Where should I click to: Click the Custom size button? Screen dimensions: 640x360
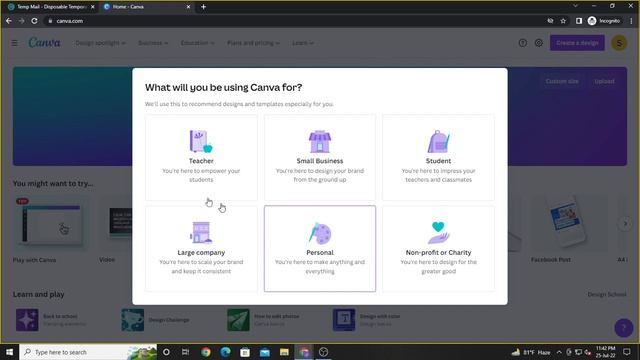tap(562, 81)
